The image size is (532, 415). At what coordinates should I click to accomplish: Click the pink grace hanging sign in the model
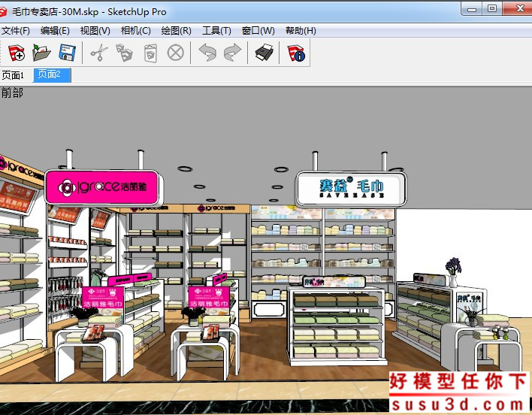click(x=102, y=186)
